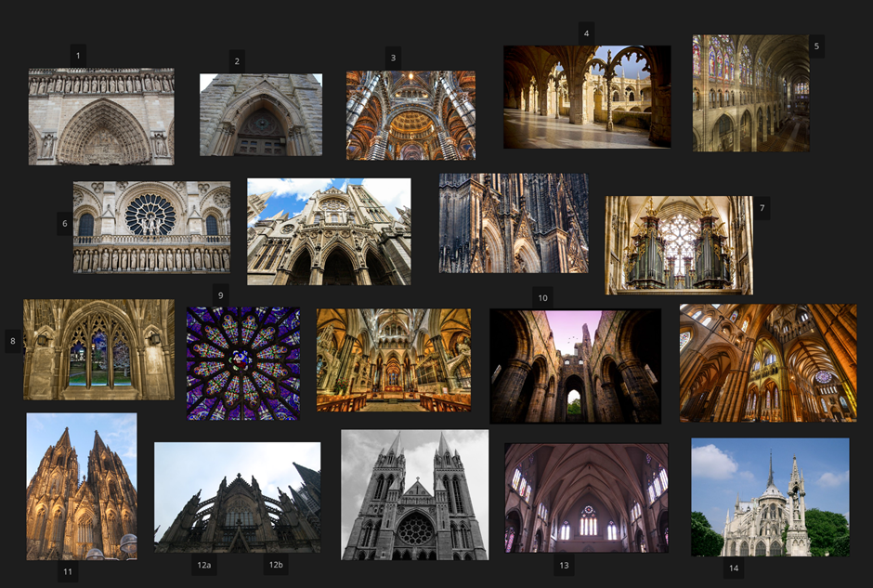This screenshot has width=873, height=588.
Task: Click the traceried window photo labeled 8
Action: point(98,349)
